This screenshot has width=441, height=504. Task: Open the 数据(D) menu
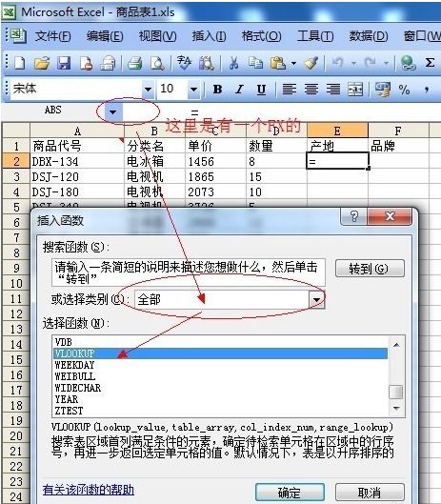369,36
